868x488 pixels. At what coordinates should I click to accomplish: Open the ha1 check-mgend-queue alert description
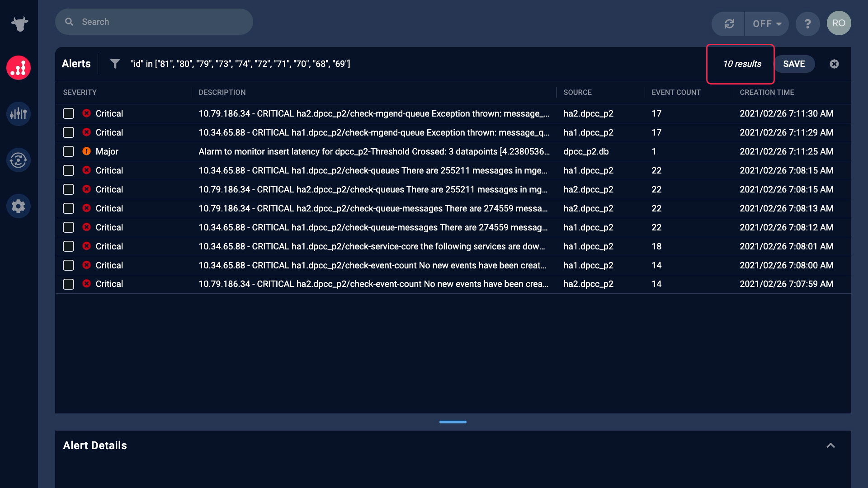tap(374, 132)
